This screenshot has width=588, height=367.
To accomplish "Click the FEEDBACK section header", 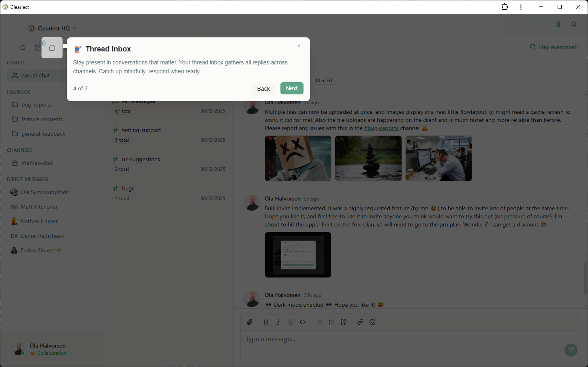I will coord(19,92).
